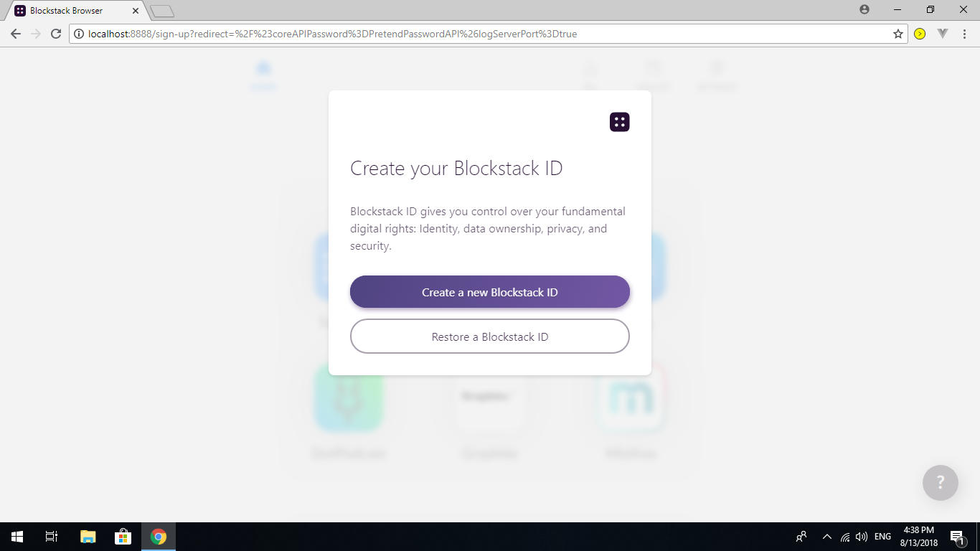This screenshot has height=551, width=980.
Task: Click the speaker icon in the system tray
Action: point(860,536)
